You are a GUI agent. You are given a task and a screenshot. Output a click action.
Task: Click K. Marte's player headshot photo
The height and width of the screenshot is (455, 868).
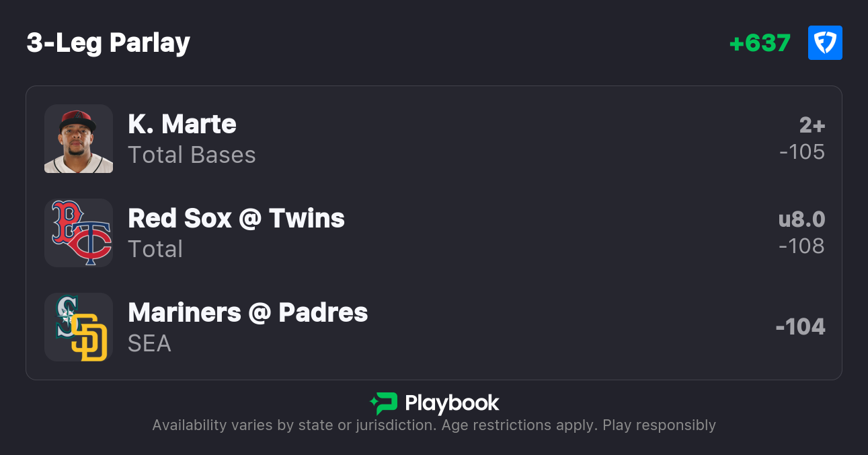pyautogui.click(x=79, y=139)
